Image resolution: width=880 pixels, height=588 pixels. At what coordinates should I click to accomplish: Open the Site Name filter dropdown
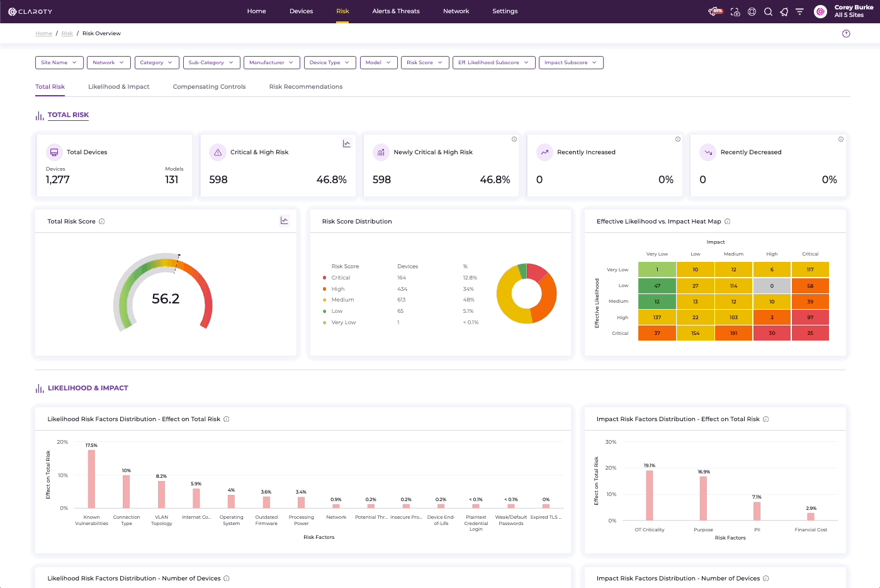tap(59, 62)
